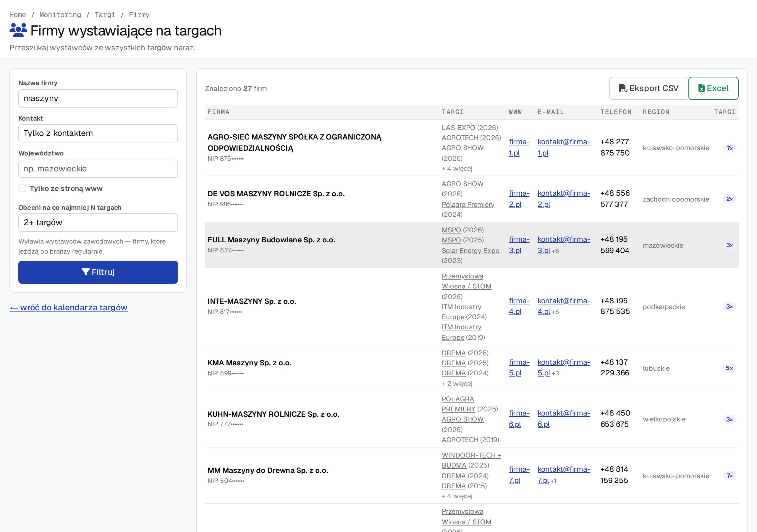Expand '+ 4 więcej' for AGRO-SIEĆ MASZYNY
This screenshot has height=532, width=757.
(457, 169)
